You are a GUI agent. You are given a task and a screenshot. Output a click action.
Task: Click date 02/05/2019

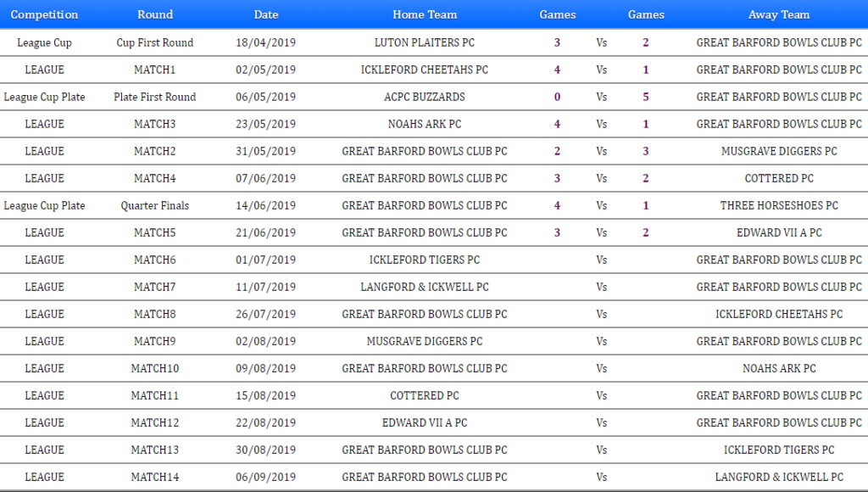(265, 70)
